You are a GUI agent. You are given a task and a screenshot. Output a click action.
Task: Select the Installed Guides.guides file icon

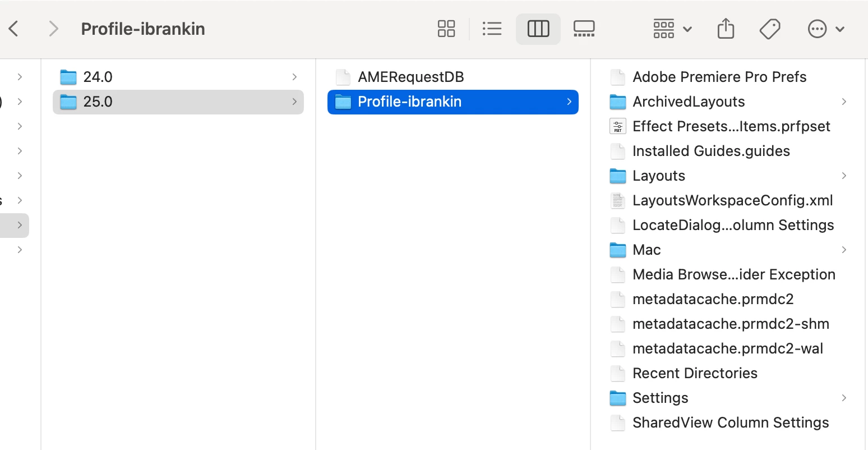click(x=618, y=151)
